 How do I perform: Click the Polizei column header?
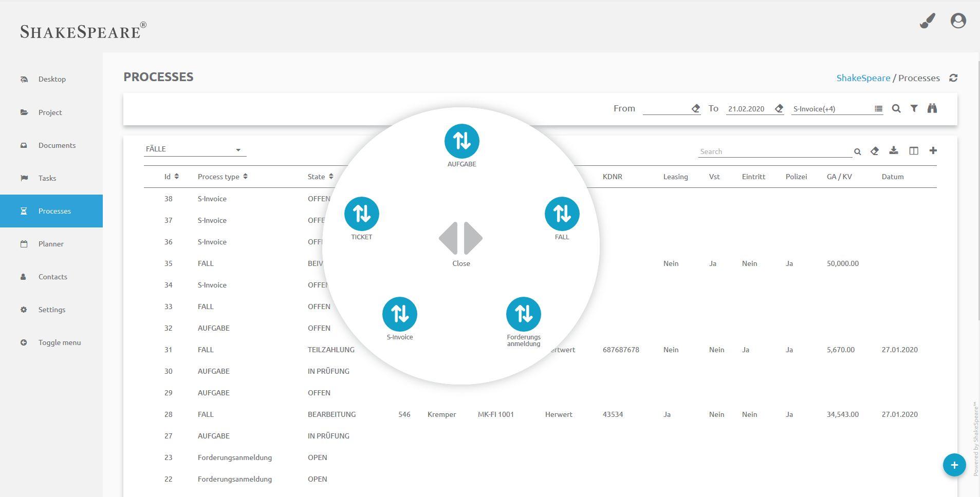pos(796,177)
